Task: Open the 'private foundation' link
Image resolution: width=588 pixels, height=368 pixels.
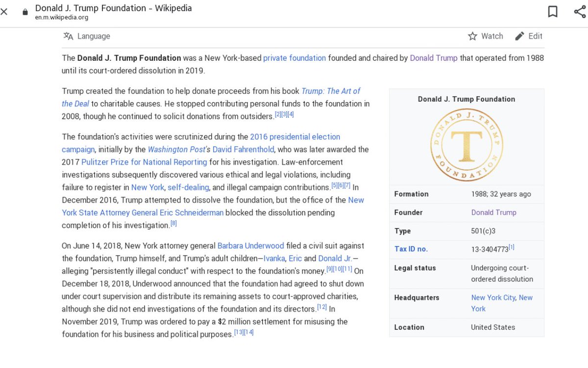Action: coord(294,58)
